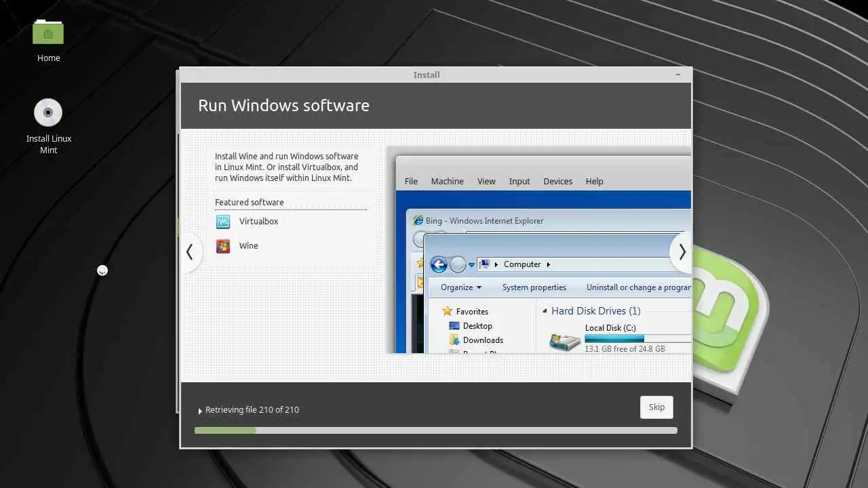Open the Devices menu in the screenshot
The image size is (868, 488).
[558, 182]
